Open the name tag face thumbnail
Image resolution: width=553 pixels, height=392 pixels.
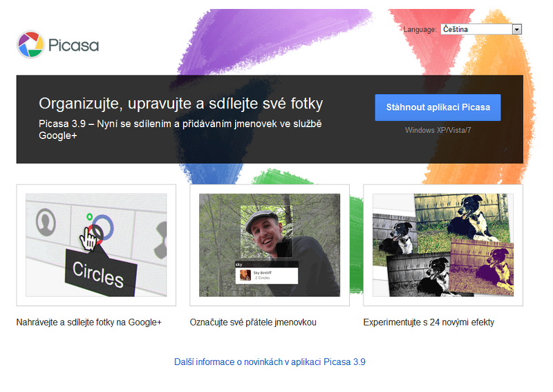pos(270,245)
